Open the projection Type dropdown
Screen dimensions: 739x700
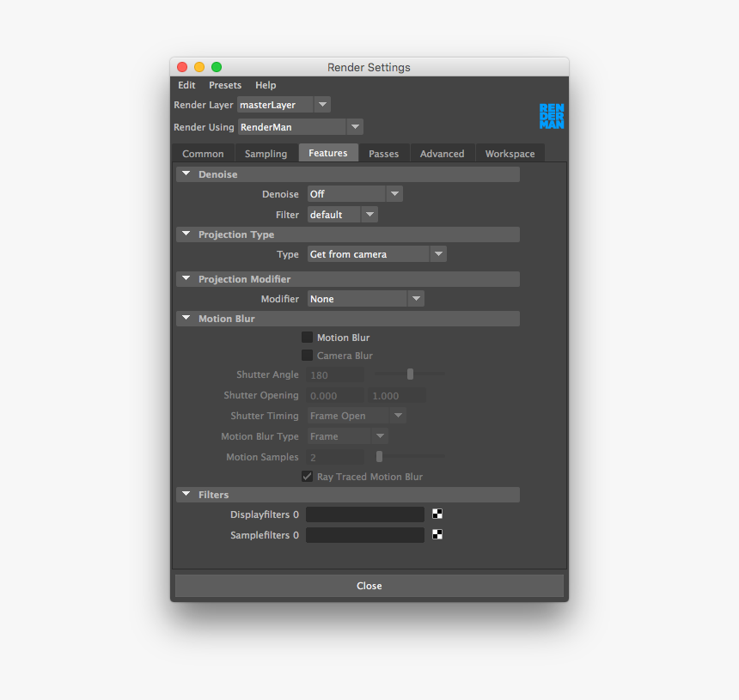click(376, 254)
